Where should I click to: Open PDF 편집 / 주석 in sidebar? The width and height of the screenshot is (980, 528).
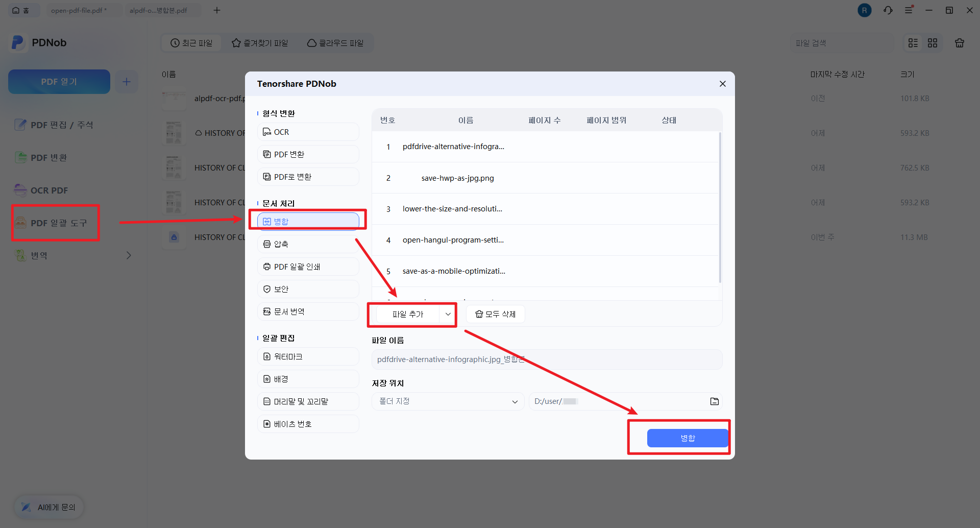coord(61,125)
